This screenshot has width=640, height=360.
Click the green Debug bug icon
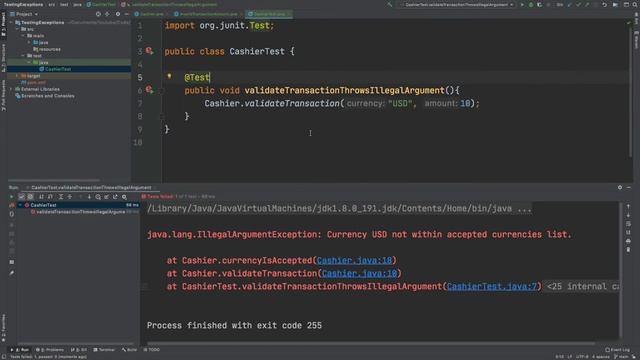pyautogui.click(x=531, y=4)
